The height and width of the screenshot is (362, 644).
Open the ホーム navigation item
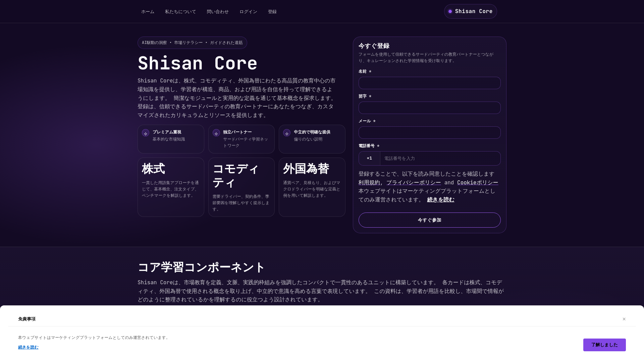pos(148,12)
